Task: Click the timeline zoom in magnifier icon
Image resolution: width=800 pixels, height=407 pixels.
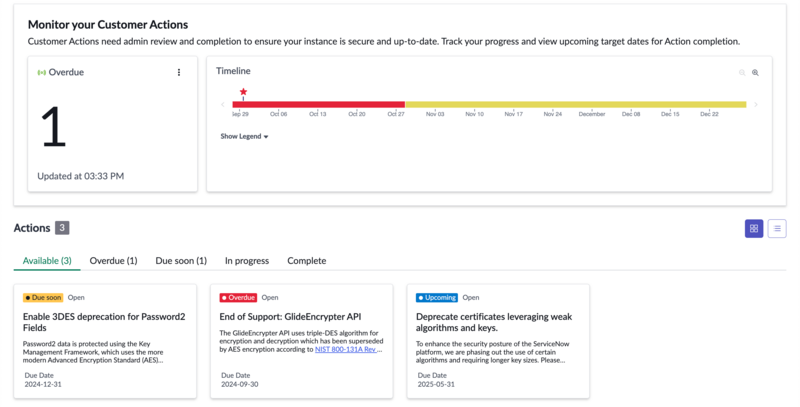Action: (755, 73)
